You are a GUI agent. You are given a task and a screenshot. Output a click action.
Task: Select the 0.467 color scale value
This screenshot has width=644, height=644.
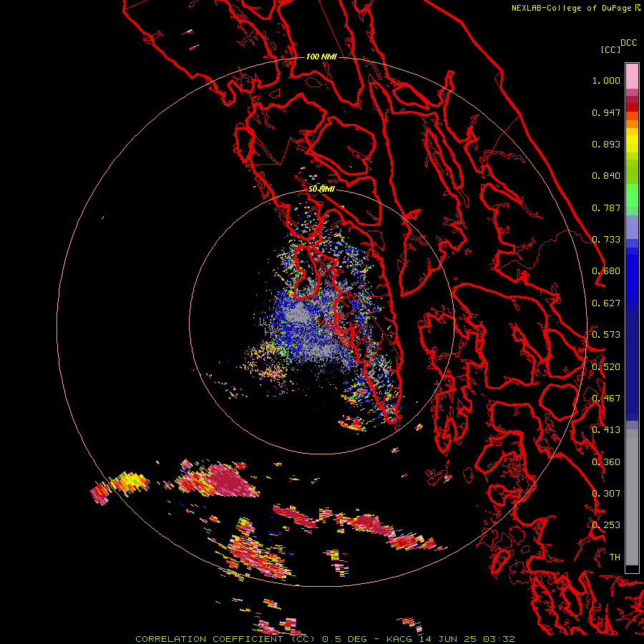pyautogui.click(x=606, y=399)
